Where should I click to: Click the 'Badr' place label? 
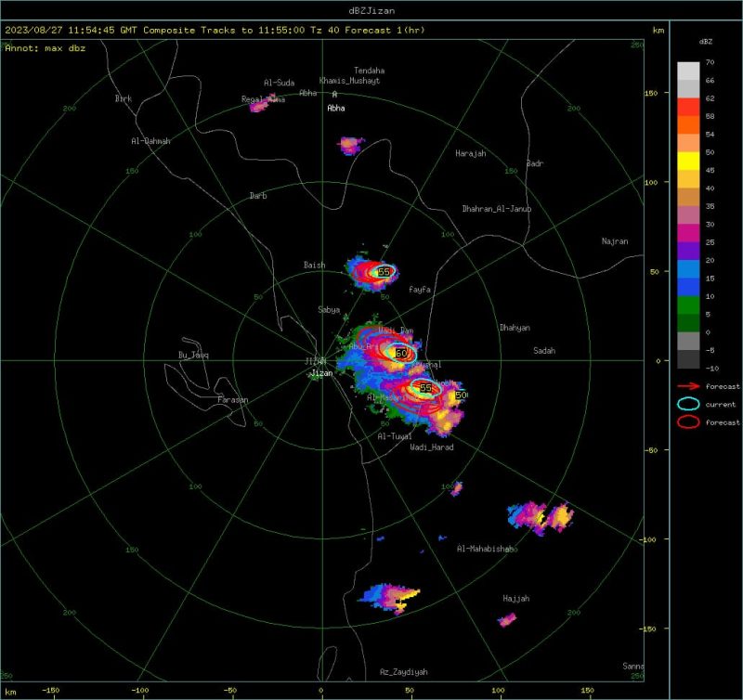(x=535, y=163)
